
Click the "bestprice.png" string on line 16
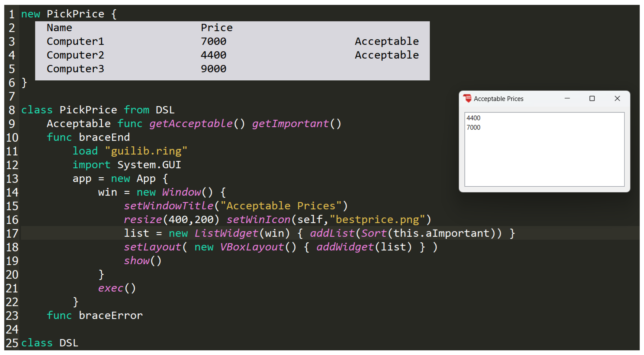(377, 220)
